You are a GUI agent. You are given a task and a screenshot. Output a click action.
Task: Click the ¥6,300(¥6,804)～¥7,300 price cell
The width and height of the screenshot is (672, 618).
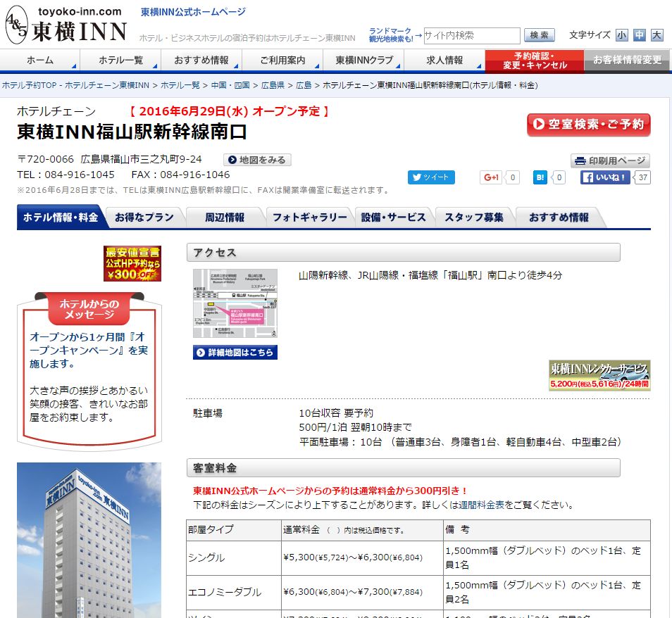[x=362, y=592]
